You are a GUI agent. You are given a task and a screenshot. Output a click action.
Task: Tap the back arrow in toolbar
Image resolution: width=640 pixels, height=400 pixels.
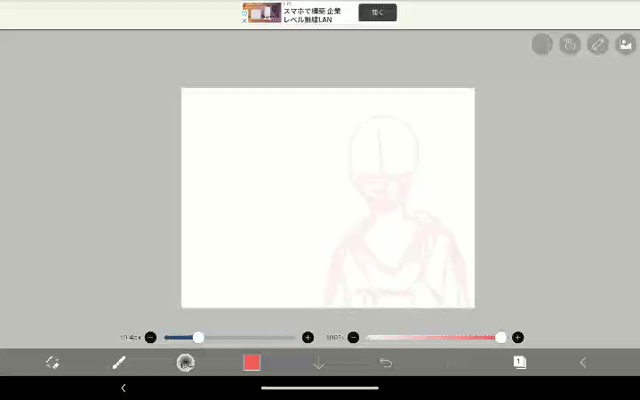coord(583,362)
